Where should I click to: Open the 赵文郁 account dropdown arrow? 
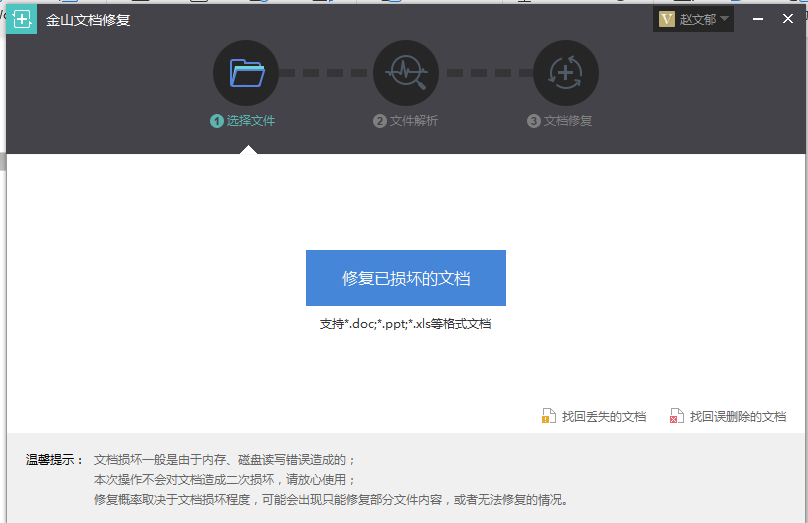click(725, 19)
